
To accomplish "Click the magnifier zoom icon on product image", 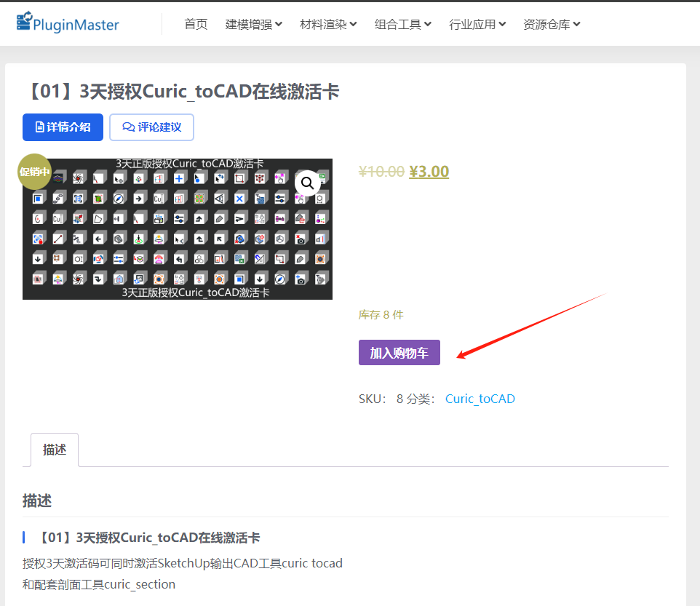I will [x=307, y=183].
